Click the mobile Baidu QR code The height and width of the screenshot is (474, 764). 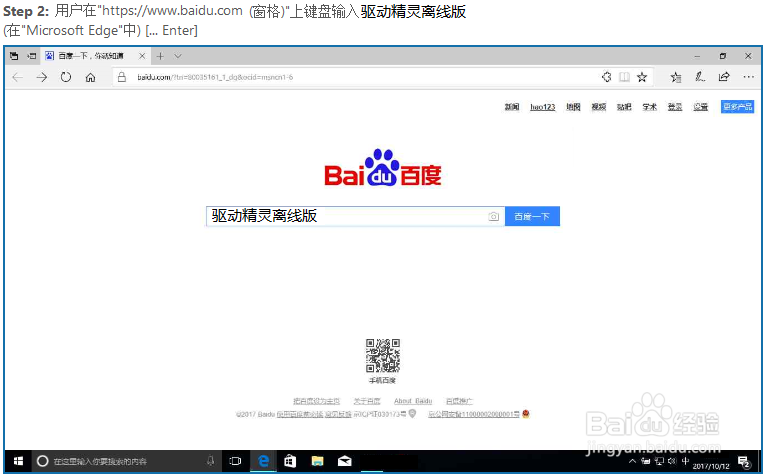pos(383,356)
